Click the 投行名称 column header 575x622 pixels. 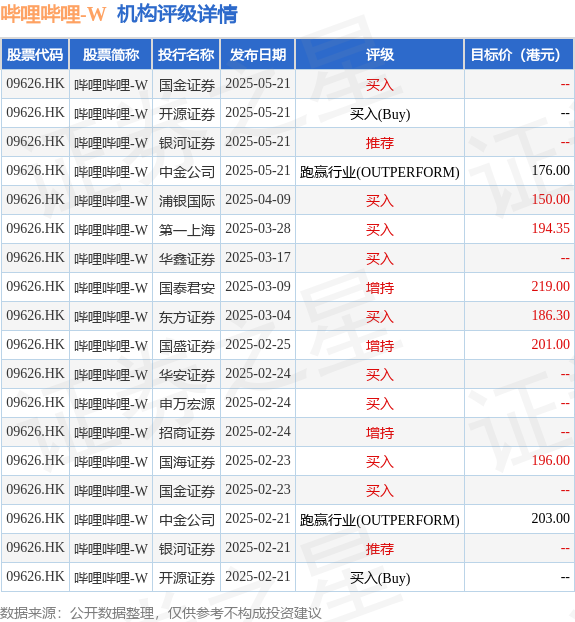186,54
